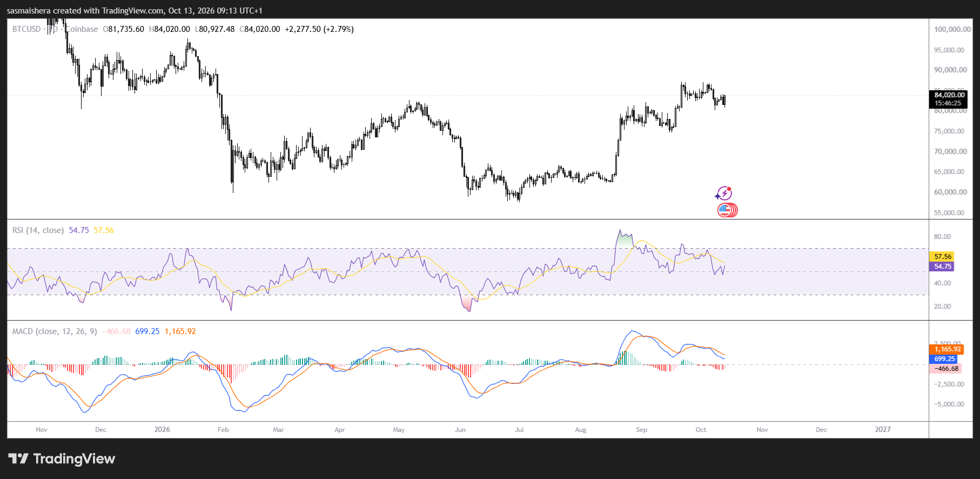
Task: Click the orange 1,165.92 value in MACD legend
Action: pos(180,331)
